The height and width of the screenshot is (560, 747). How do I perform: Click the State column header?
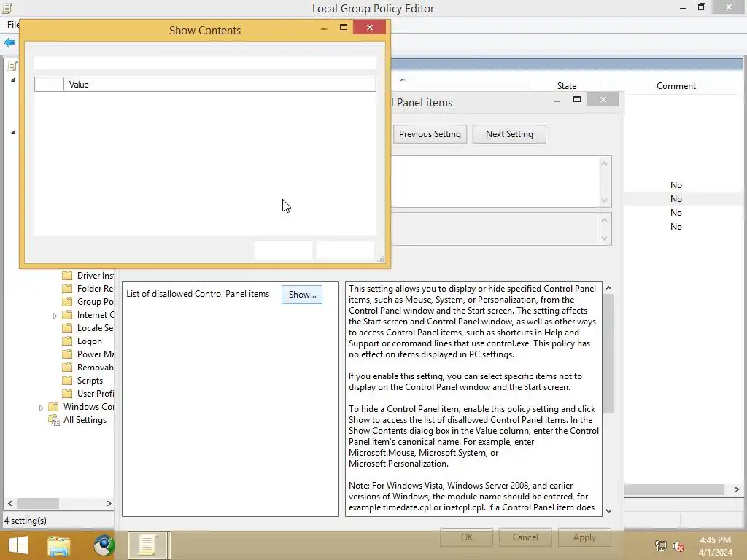click(x=566, y=86)
